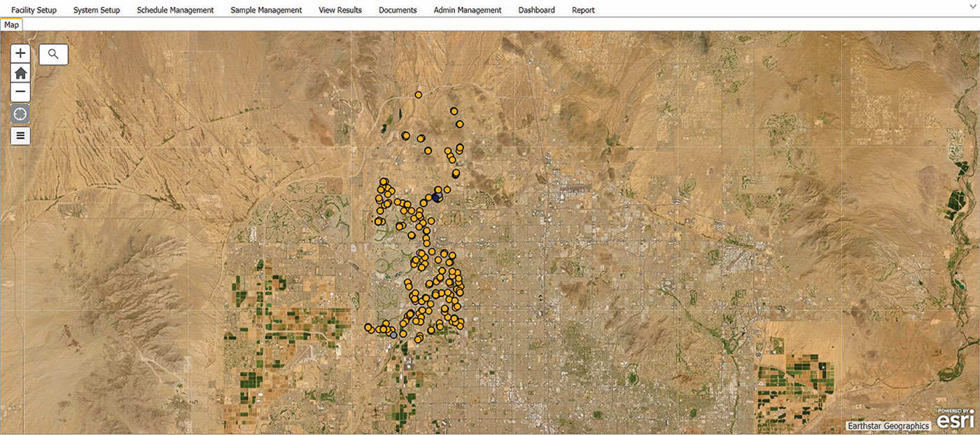The image size is (980, 435).
Task: Open the map search magnifier tool
Action: pos(53,54)
